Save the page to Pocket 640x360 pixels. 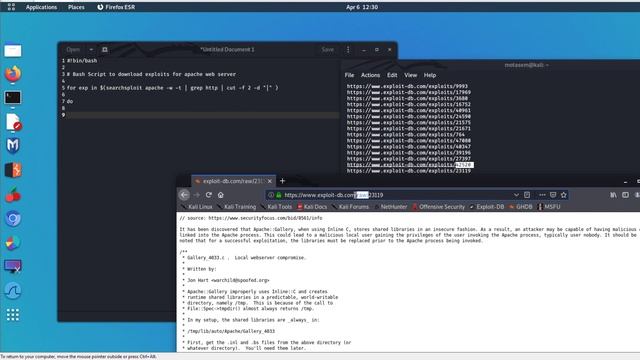pos(553,195)
